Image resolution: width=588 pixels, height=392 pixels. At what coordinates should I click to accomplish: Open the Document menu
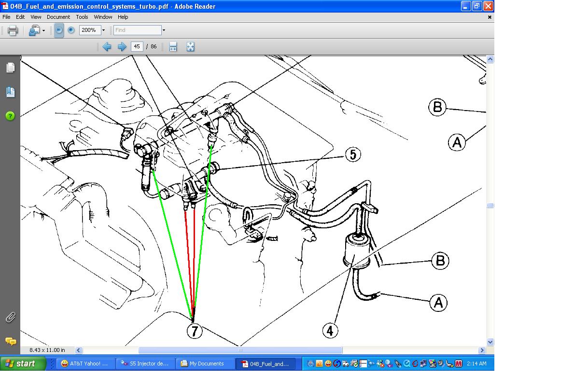click(58, 17)
